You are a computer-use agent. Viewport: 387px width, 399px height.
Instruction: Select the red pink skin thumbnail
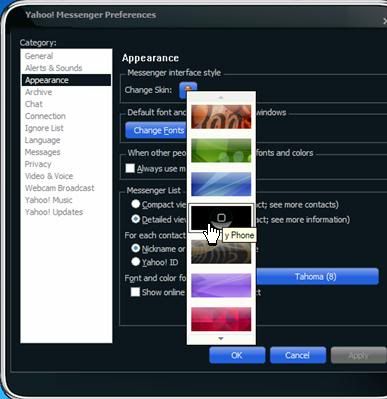tap(221, 319)
